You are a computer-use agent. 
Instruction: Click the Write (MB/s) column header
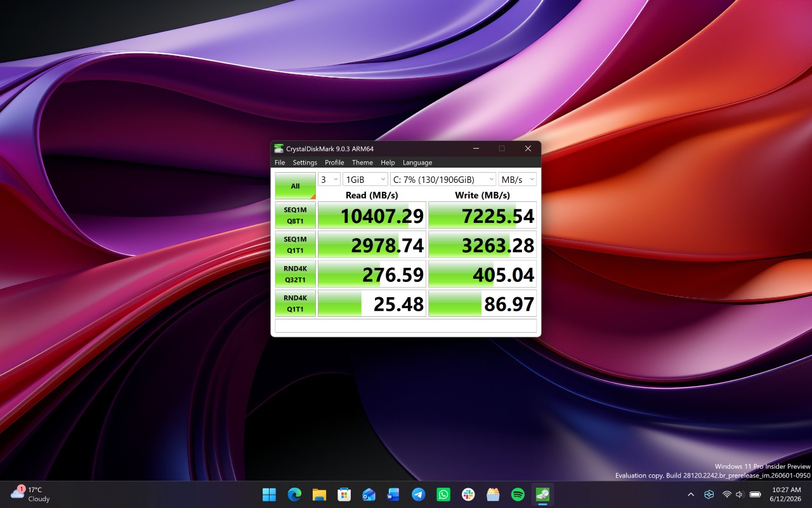[482, 195]
